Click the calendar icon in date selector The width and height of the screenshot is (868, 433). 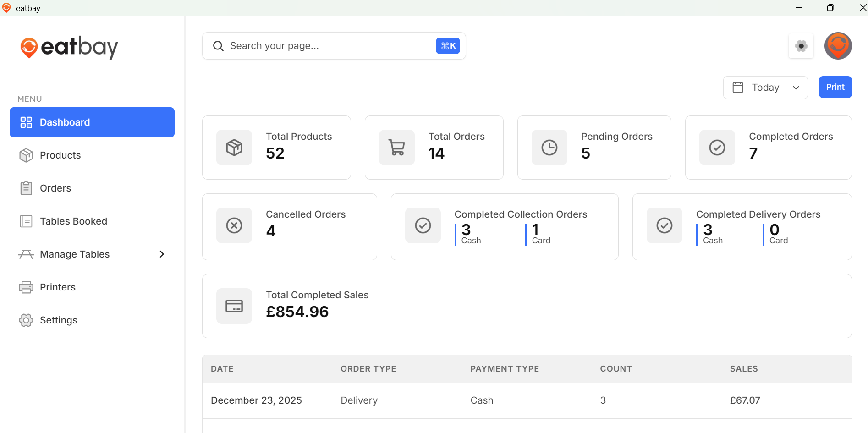[x=737, y=88]
